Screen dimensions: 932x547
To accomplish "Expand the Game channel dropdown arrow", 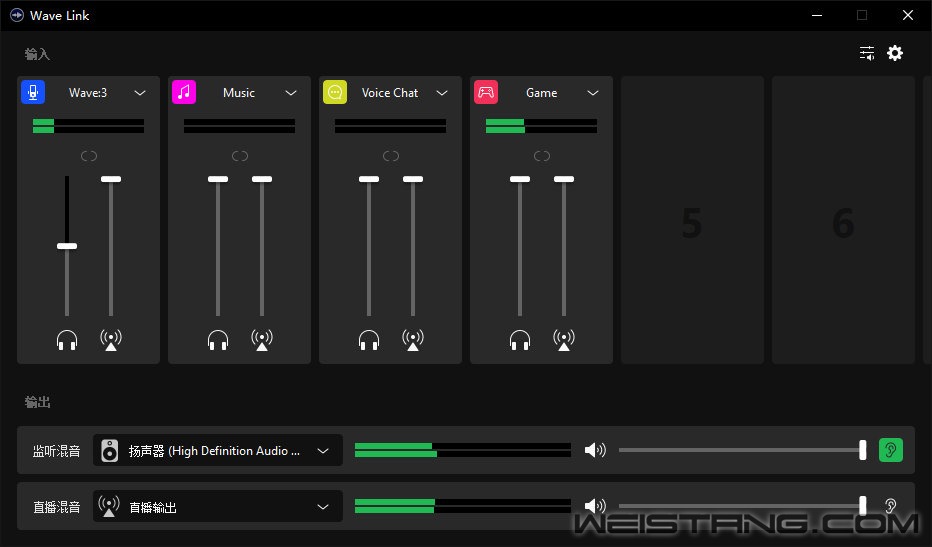I will (593, 93).
